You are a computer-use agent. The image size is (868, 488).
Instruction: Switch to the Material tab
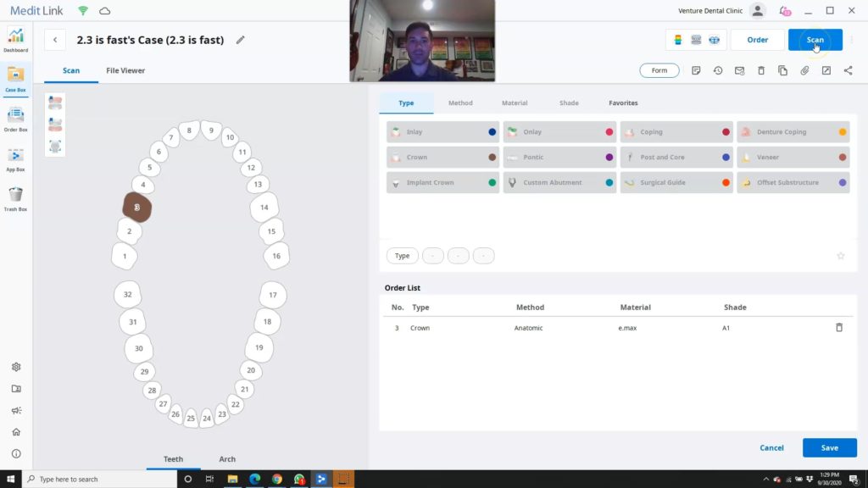(x=515, y=103)
